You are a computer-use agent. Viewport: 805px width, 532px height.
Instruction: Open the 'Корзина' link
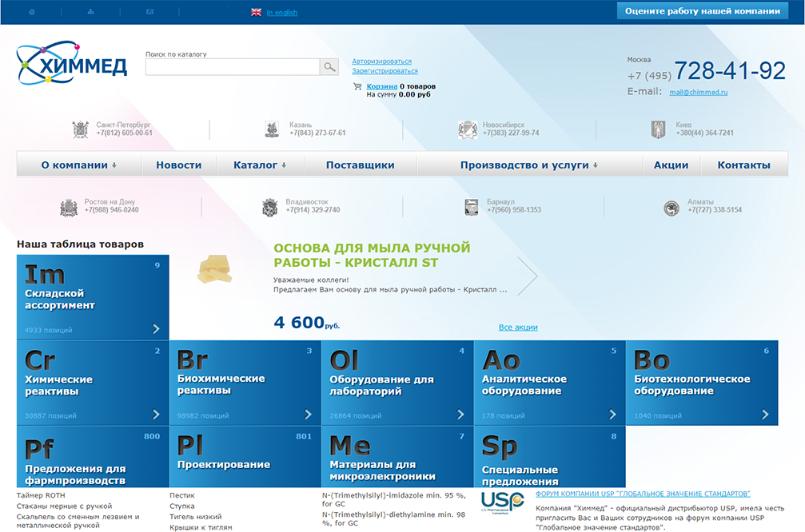coord(381,86)
